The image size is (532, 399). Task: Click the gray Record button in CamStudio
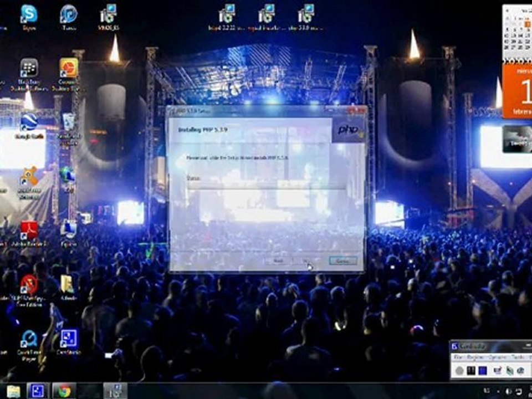click(459, 371)
